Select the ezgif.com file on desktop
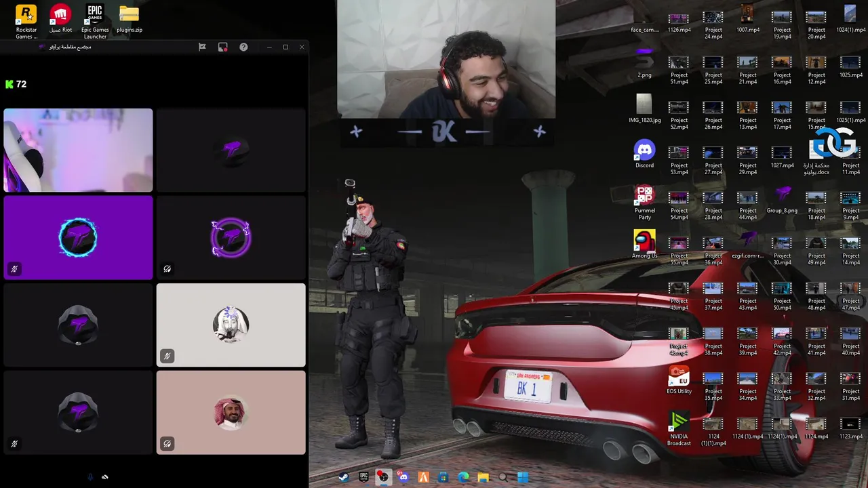 (x=747, y=245)
